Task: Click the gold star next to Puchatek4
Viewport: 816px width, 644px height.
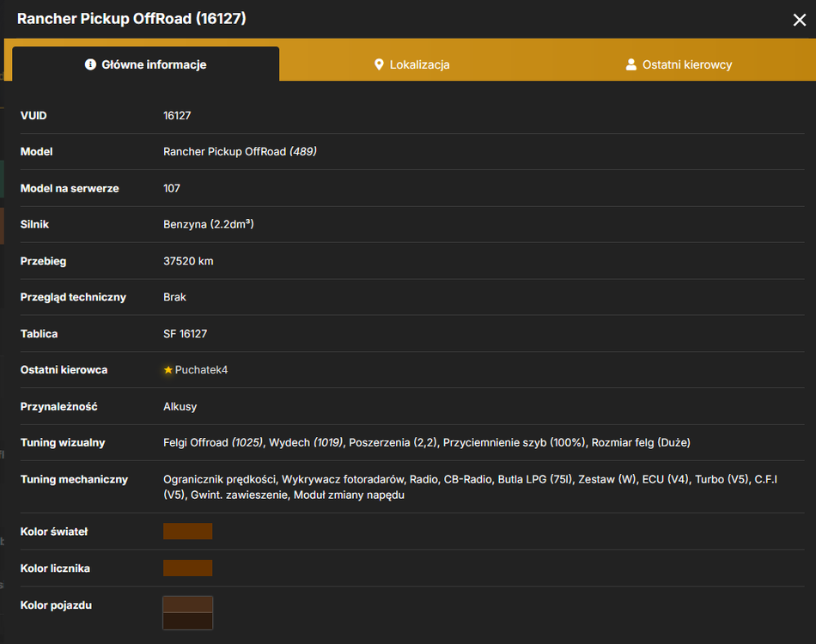Action: tap(168, 370)
